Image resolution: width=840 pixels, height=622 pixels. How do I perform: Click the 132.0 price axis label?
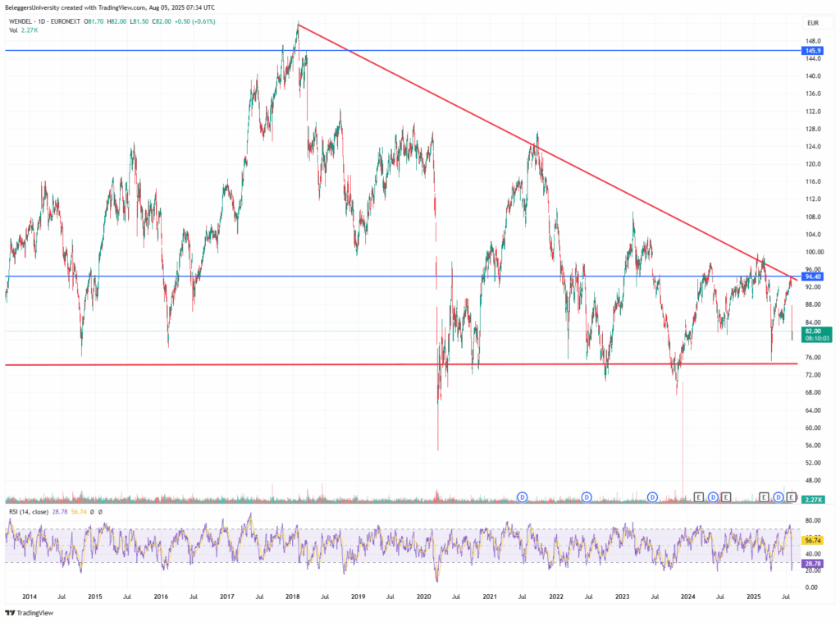[x=813, y=112]
